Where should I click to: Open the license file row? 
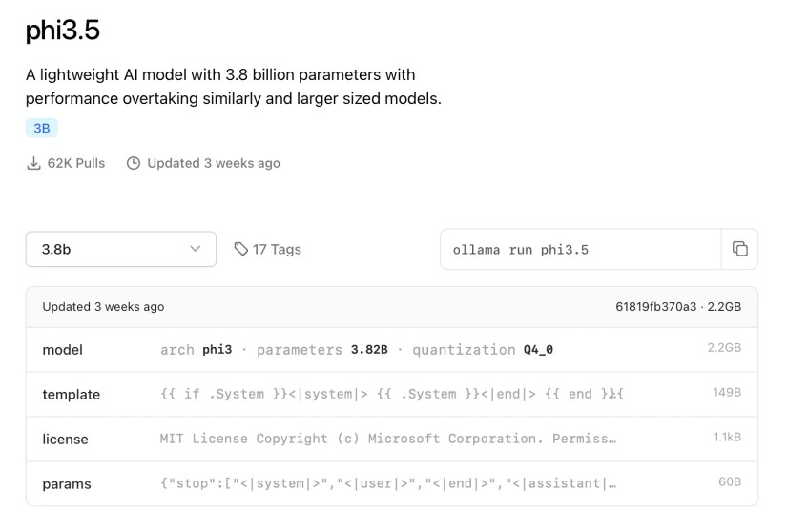(65, 440)
